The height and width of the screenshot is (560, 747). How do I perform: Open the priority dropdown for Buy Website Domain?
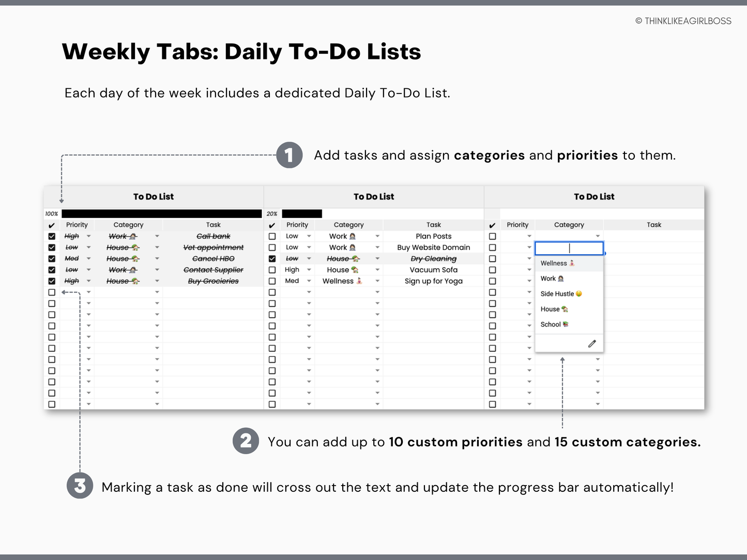[309, 247]
